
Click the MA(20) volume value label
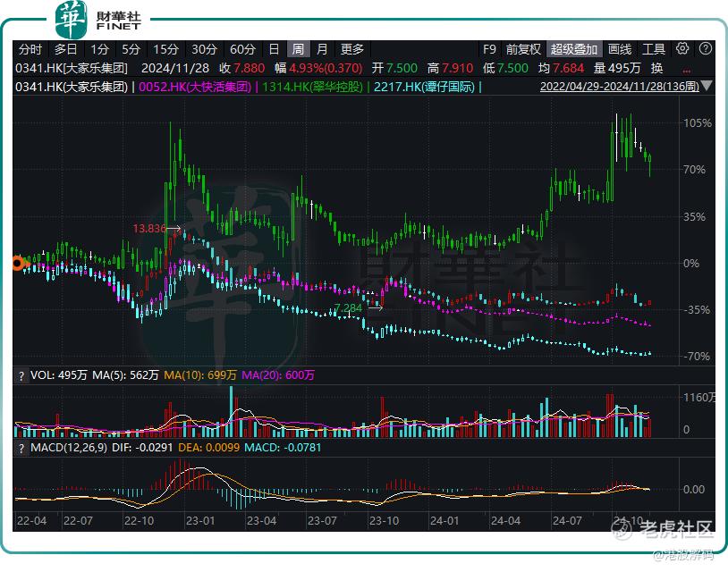coord(278,375)
